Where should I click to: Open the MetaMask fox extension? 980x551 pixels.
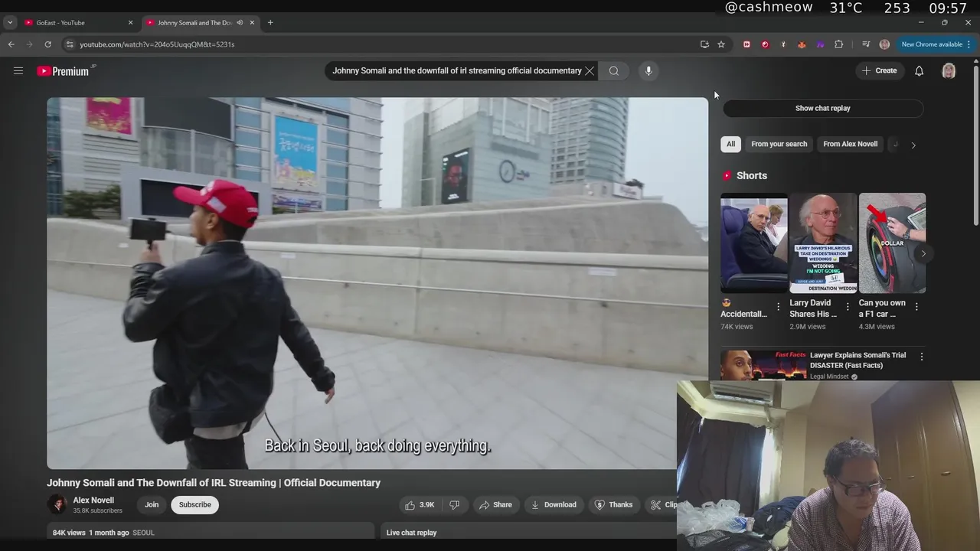pos(802,44)
